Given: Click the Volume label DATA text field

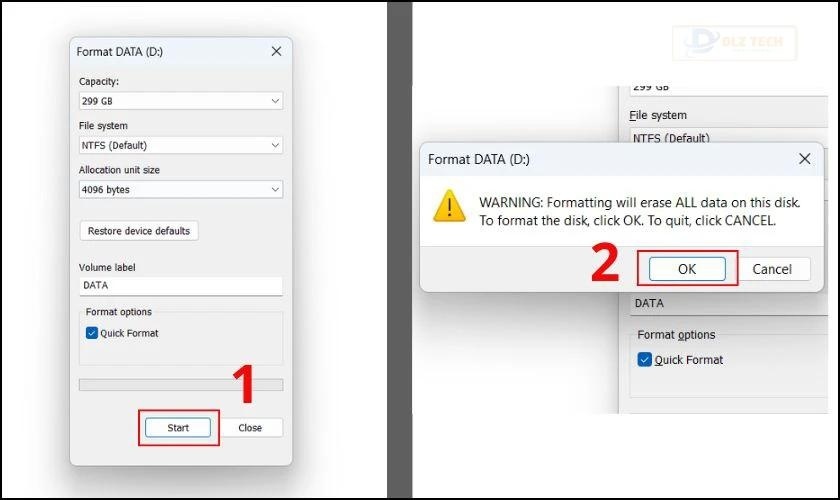Looking at the screenshot, I should [x=181, y=286].
